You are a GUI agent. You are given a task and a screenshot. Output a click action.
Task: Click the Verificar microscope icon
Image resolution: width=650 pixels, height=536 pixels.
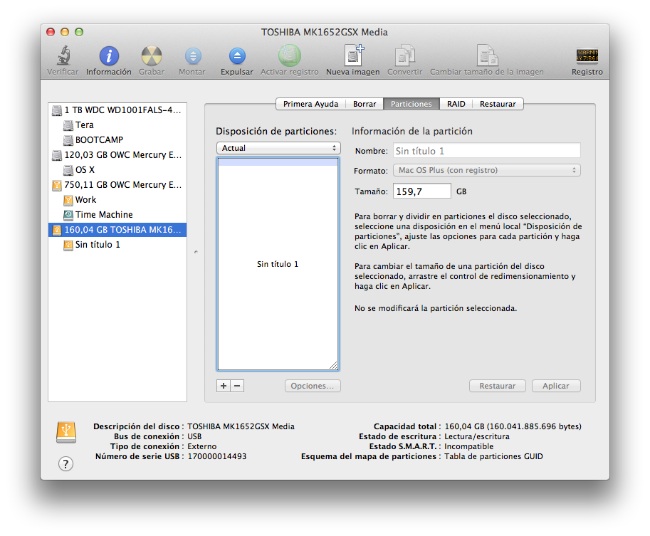coord(63,56)
